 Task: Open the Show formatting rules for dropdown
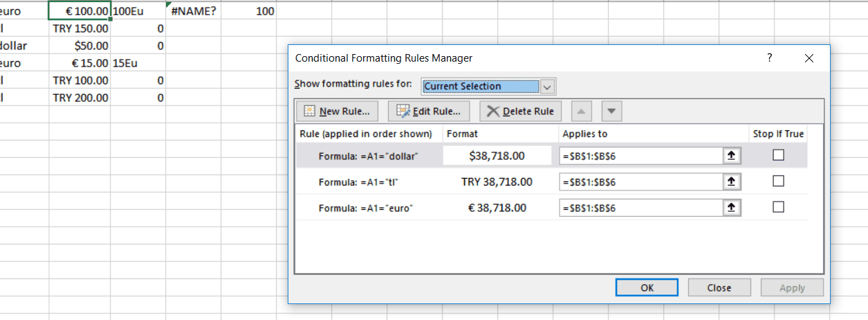click(547, 87)
